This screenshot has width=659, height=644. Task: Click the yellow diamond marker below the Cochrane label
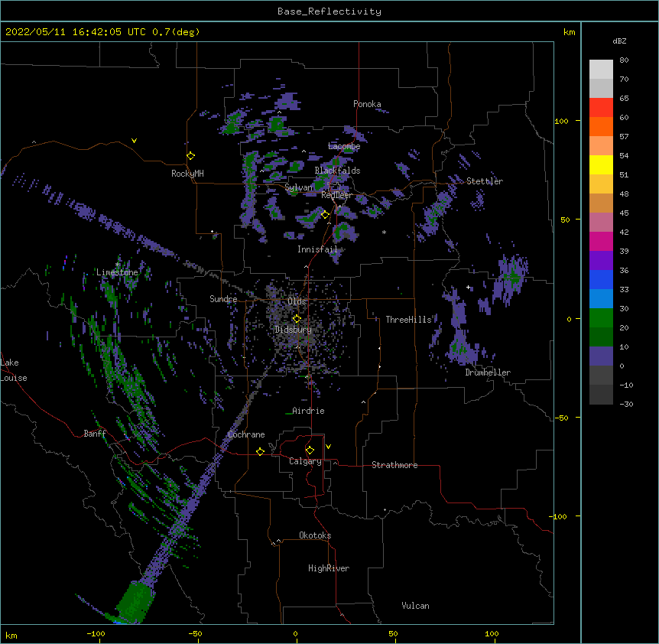pyautogui.click(x=260, y=451)
